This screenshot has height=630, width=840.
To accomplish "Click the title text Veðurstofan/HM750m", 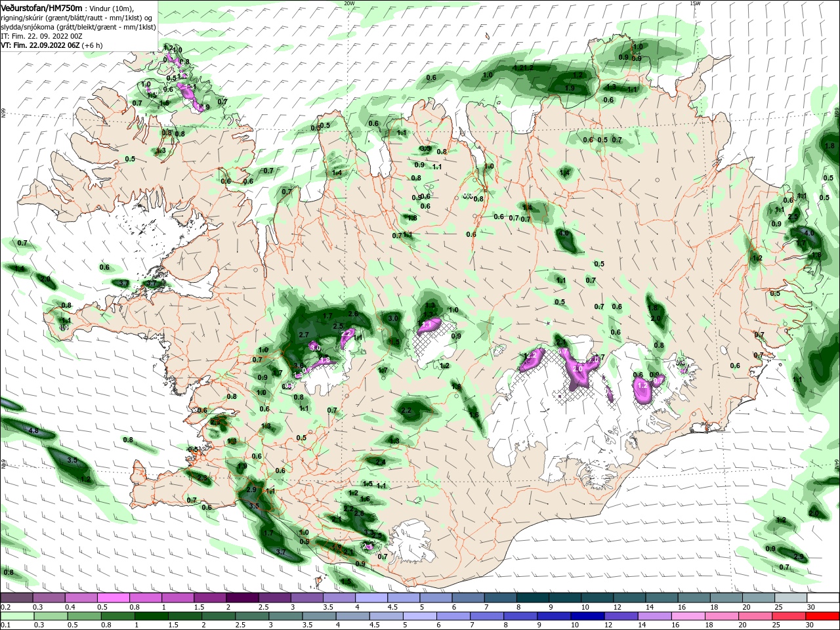I will (41, 7).
